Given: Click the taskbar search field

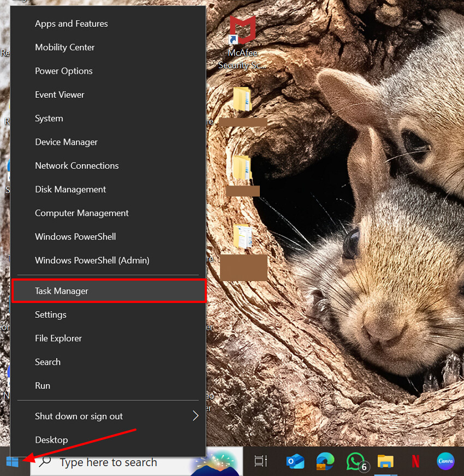Looking at the screenshot, I should [109, 462].
